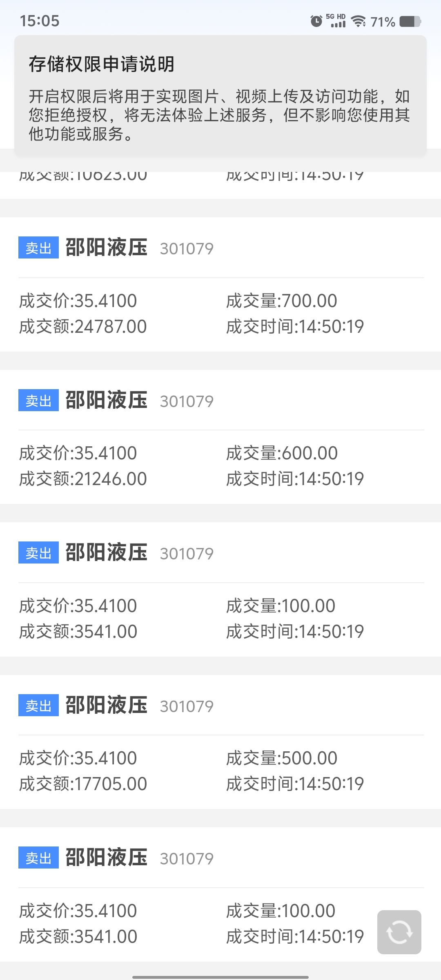Open the 邵阳液压 trade with 成交额 21246.00
The height and width of the screenshot is (980, 441).
pyautogui.click(x=220, y=437)
